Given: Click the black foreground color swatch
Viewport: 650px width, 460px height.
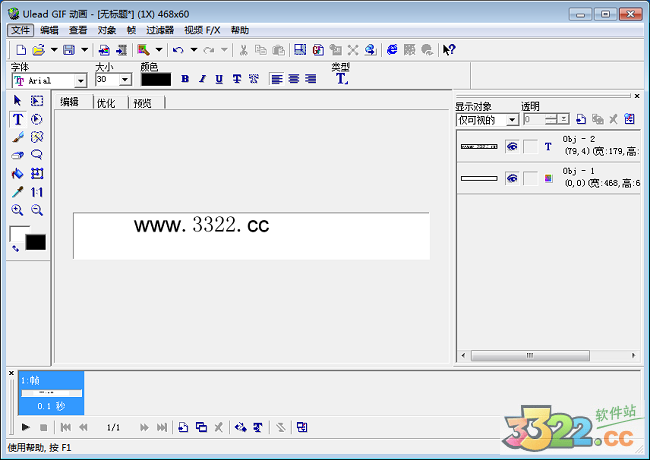Looking at the screenshot, I should coord(36,242).
